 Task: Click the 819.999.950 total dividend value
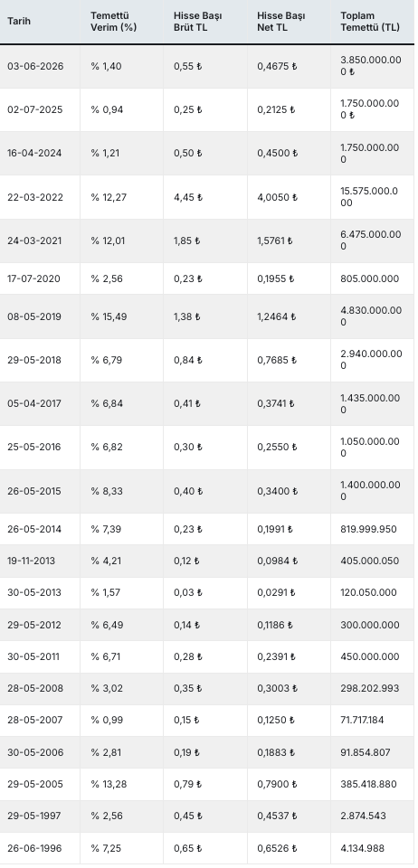(368, 529)
